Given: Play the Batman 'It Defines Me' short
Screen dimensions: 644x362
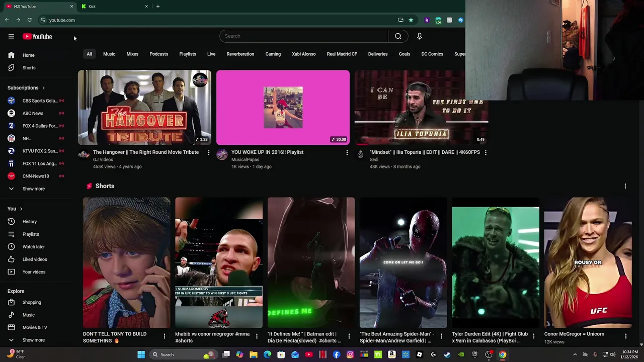Looking at the screenshot, I should [311, 262].
